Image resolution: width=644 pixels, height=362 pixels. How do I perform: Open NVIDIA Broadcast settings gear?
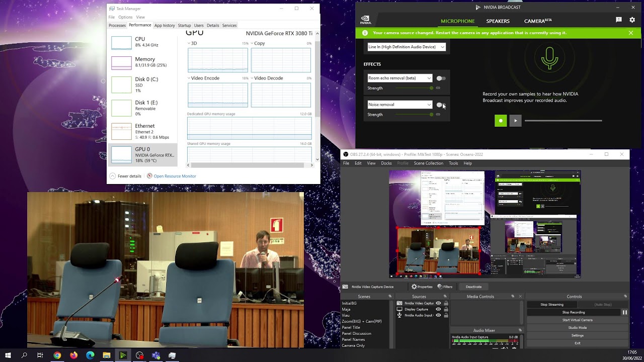point(632,20)
